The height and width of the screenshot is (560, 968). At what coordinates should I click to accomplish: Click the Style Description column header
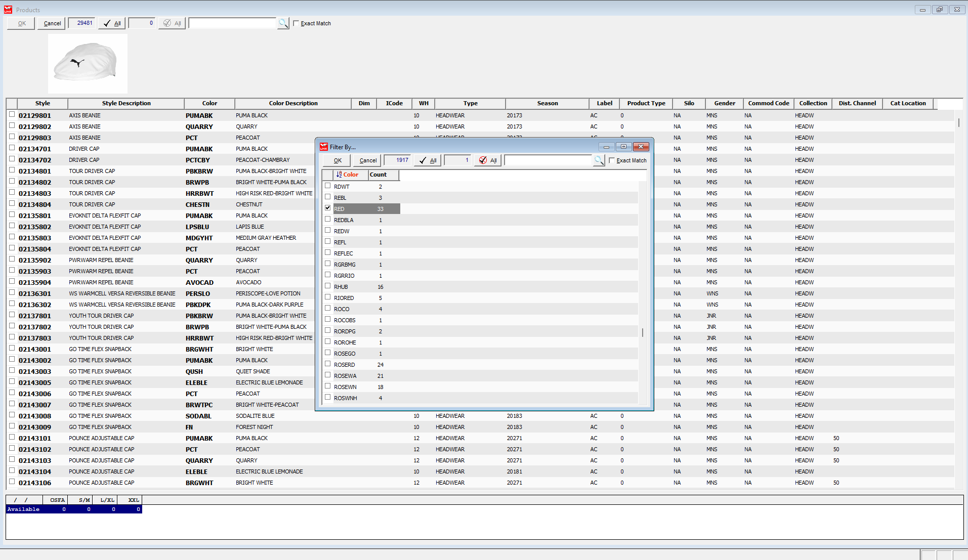click(x=126, y=103)
